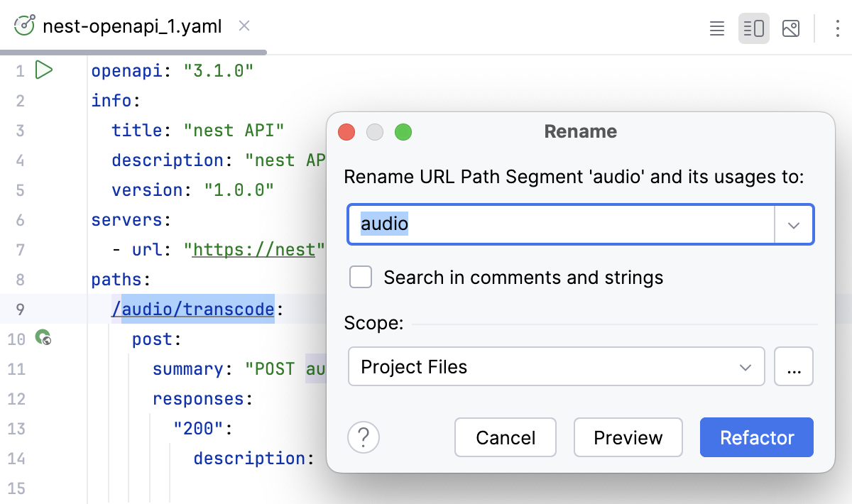Enable Search in comments and strings
The width and height of the screenshot is (852, 504).
(x=361, y=277)
